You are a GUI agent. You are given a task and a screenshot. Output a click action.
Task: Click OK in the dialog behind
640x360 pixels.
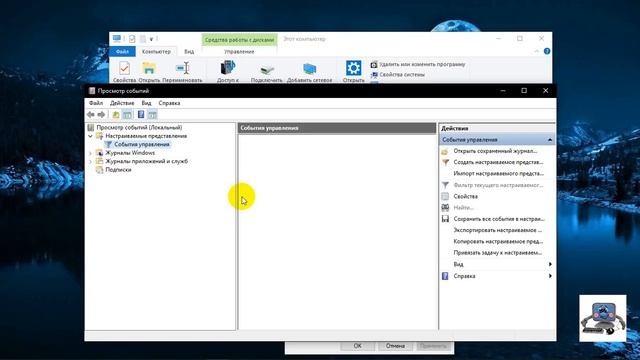pos(358,346)
